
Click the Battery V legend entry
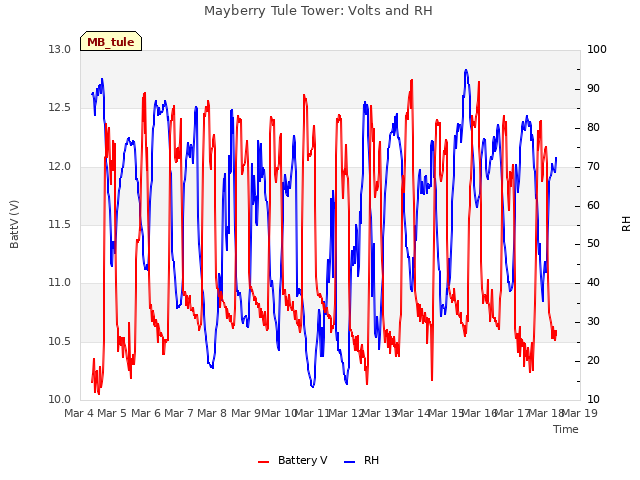pos(293,460)
